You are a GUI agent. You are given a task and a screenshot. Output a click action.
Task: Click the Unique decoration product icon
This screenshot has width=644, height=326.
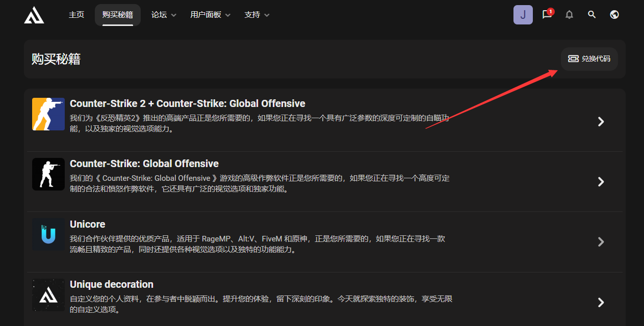pos(48,295)
